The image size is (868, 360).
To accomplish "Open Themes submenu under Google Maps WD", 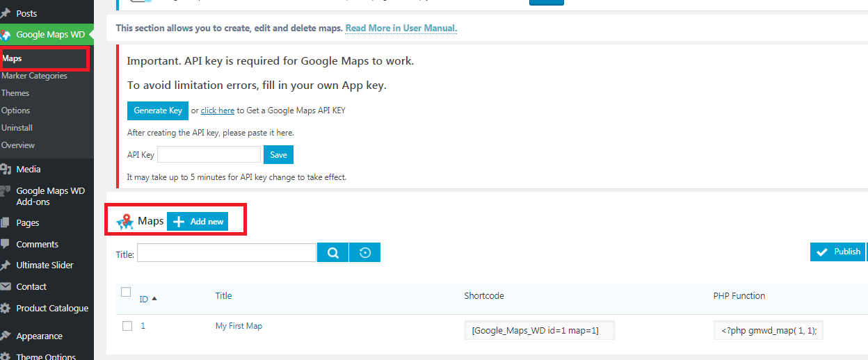I will (15, 93).
